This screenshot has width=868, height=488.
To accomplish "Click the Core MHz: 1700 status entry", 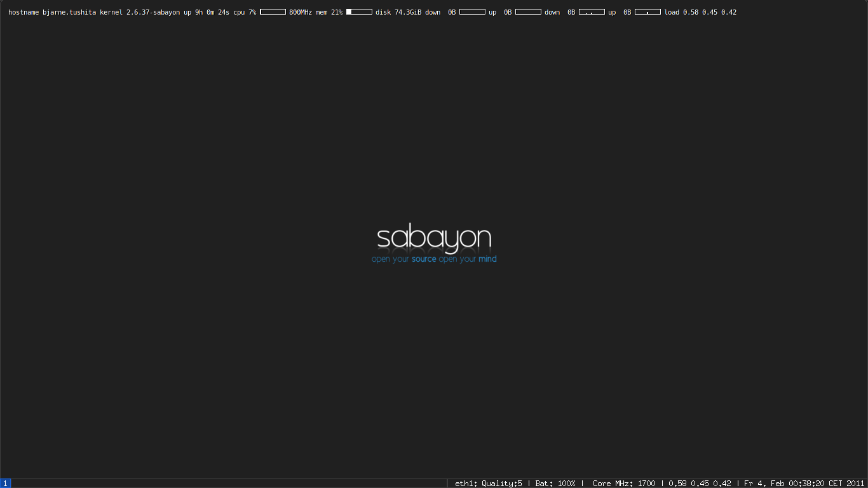I will point(624,484).
